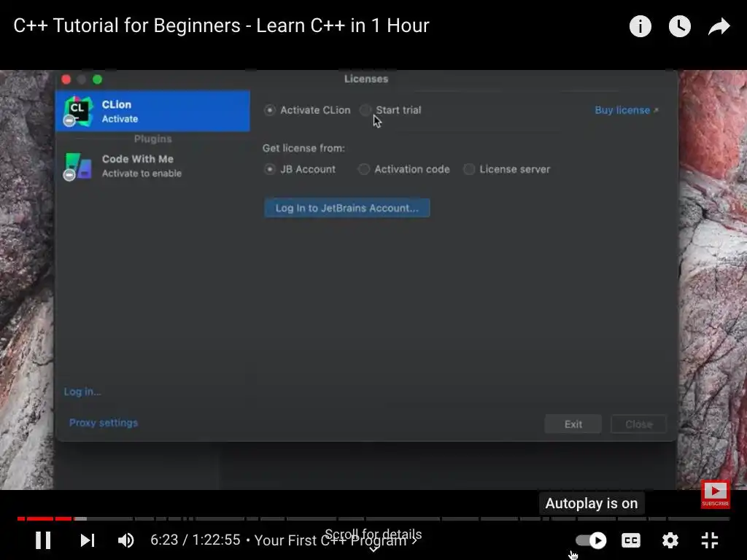Share the video using the arrow icon
This screenshot has width=747, height=560.
719,26
